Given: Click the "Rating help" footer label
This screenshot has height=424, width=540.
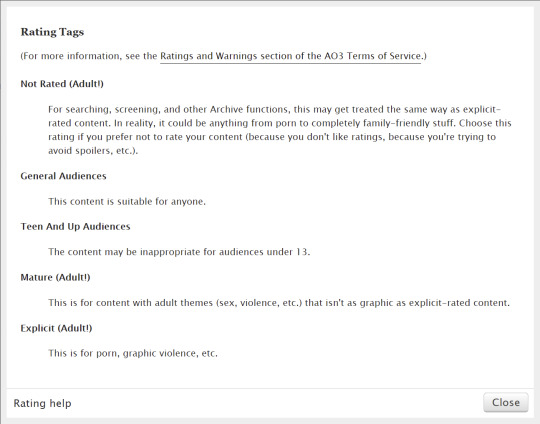Looking at the screenshot, I should [42, 403].
